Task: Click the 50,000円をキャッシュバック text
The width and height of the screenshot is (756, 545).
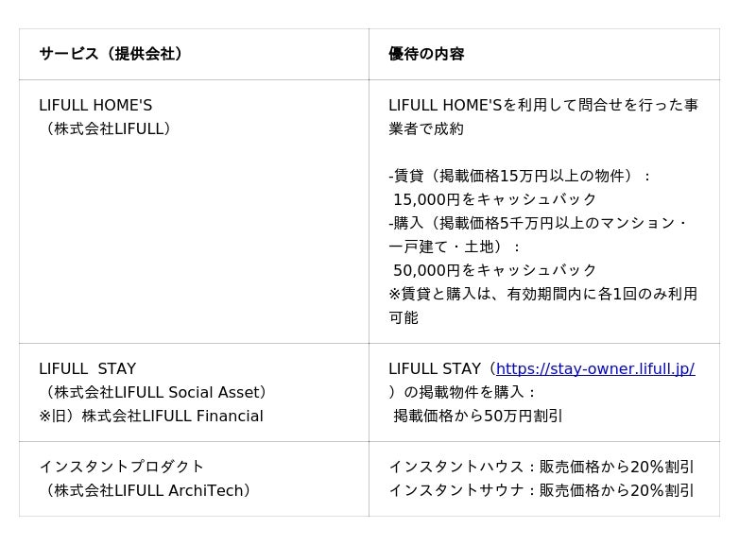Action: click(495, 270)
